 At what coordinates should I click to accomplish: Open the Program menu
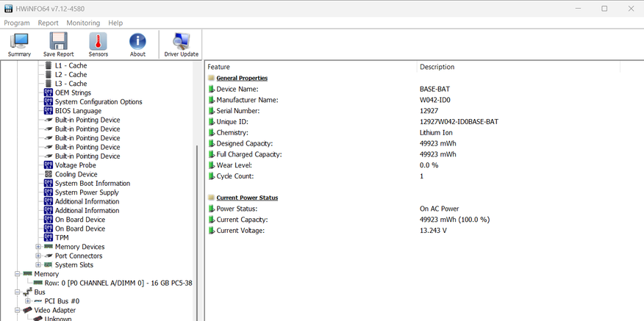click(17, 23)
